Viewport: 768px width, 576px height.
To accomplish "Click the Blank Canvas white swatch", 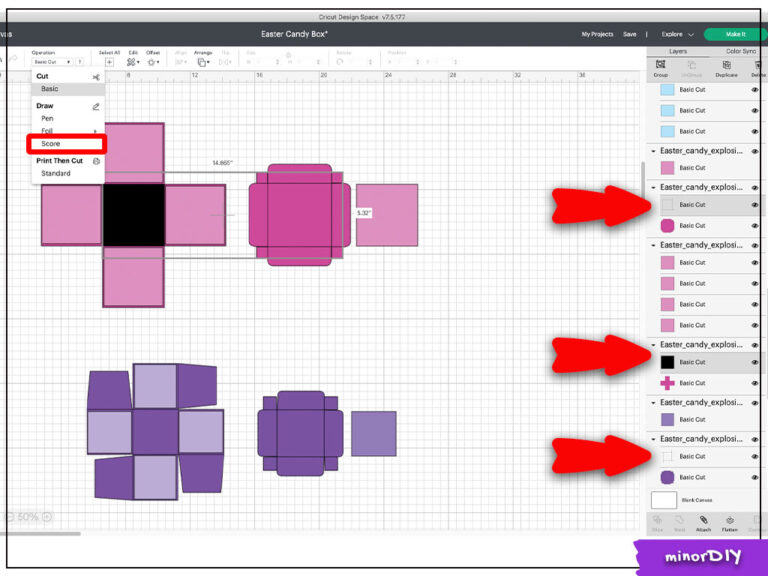I will 664,501.
